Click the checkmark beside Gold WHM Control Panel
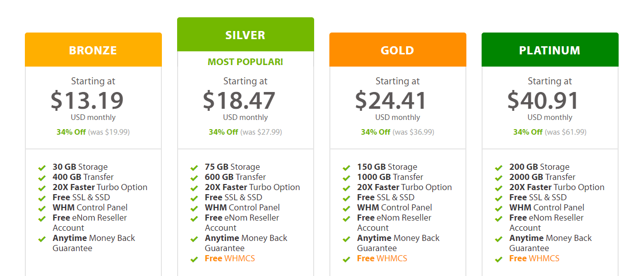The width and height of the screenshot is (644, 276). [x=347, y=208]
